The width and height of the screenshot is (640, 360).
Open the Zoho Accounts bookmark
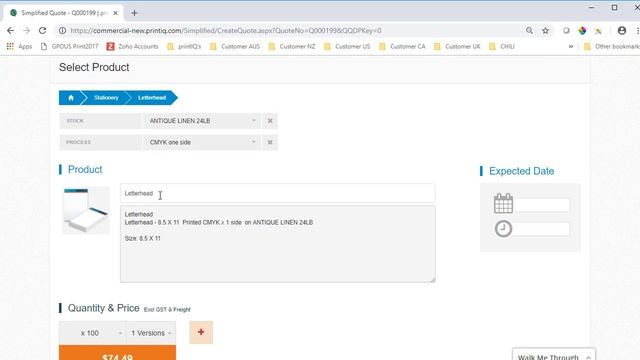[133, 47]
